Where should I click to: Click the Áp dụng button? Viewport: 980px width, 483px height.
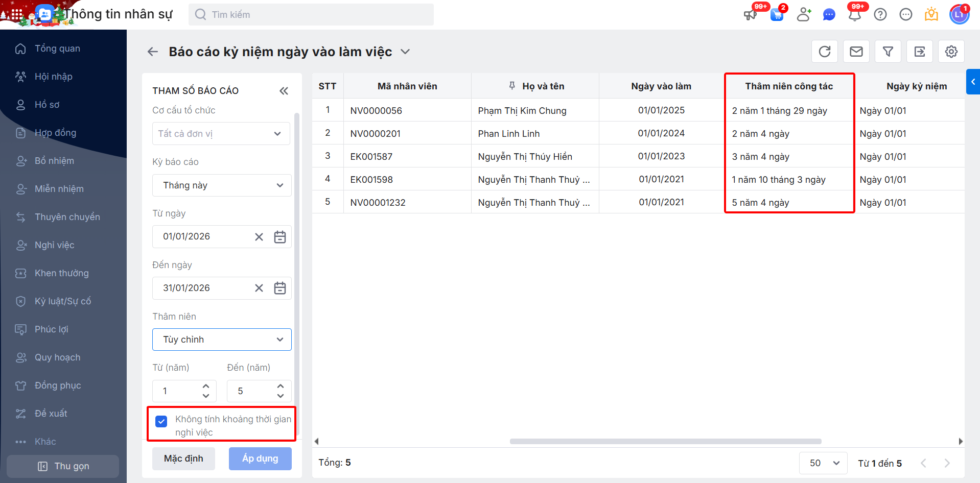260,458
